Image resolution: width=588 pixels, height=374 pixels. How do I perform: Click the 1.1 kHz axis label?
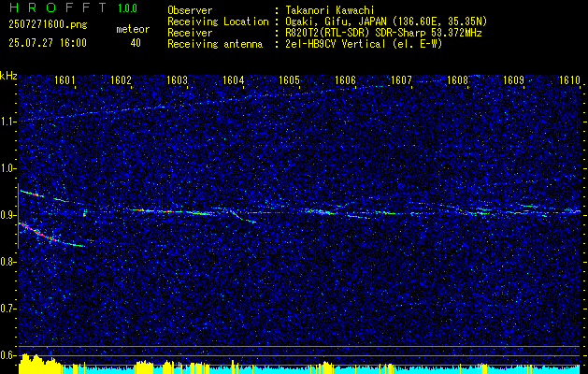(7, 122)
